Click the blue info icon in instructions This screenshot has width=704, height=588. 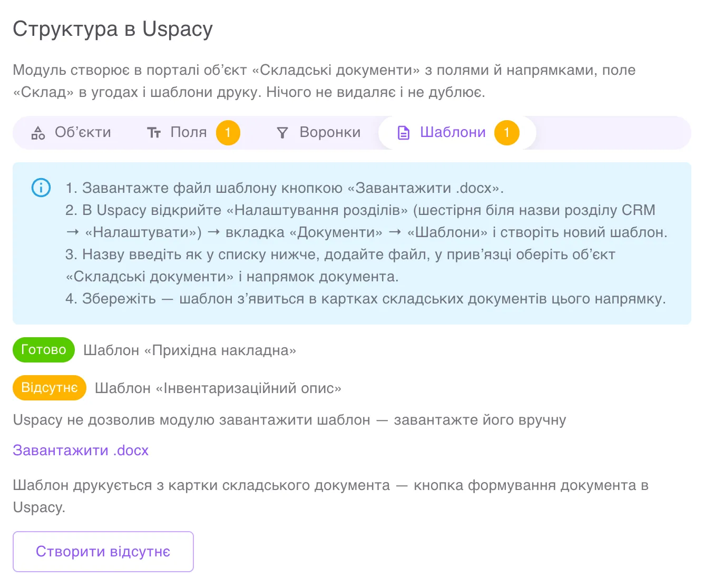[41, 188]
